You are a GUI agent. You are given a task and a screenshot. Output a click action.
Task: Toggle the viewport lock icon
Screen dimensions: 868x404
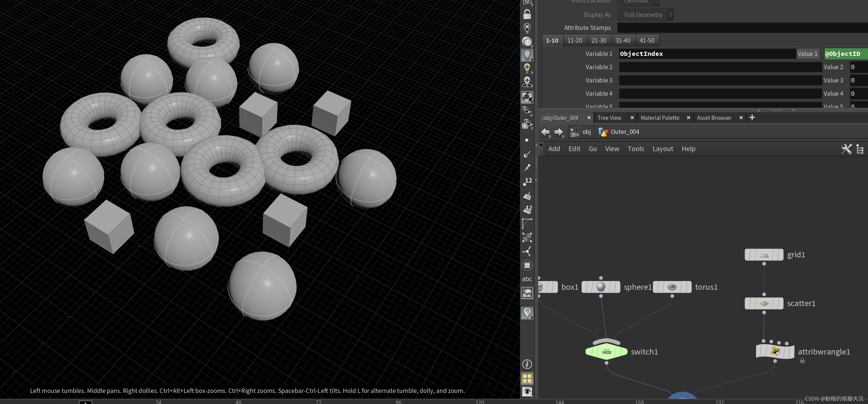tap(527, 14)
